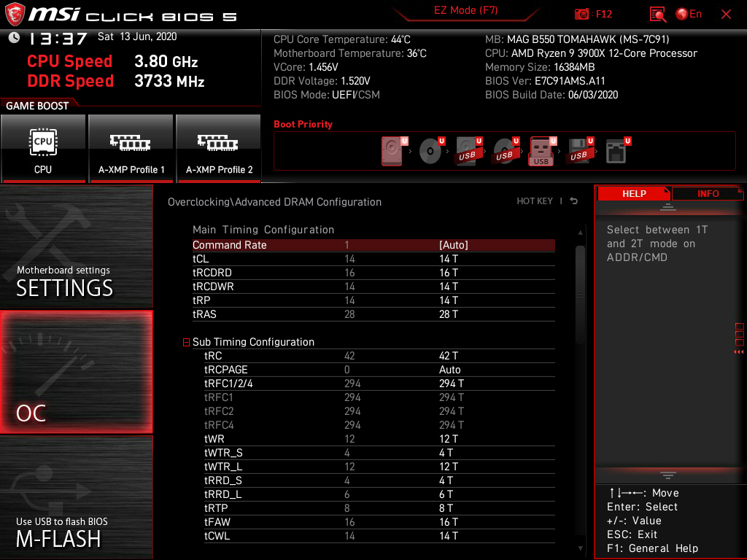The image size is (747, 560).
Task: Collapse the Sub Timing Configuration section
Action: 186,343
